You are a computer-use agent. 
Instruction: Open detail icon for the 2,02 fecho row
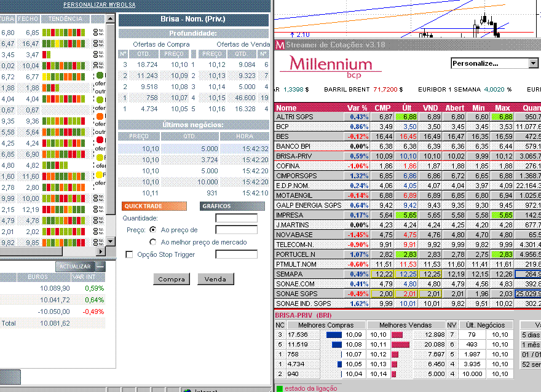[x=98, y=232]
